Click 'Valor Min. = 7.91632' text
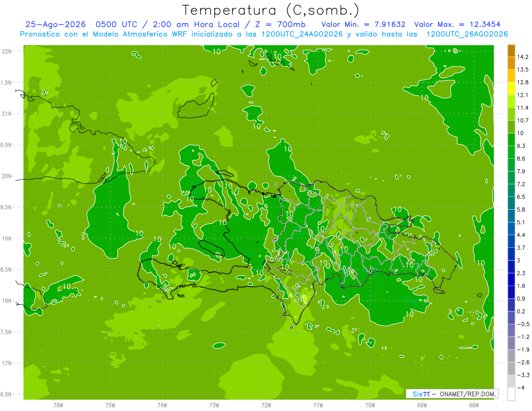This screenshot has width=532, height=411. 363,24
